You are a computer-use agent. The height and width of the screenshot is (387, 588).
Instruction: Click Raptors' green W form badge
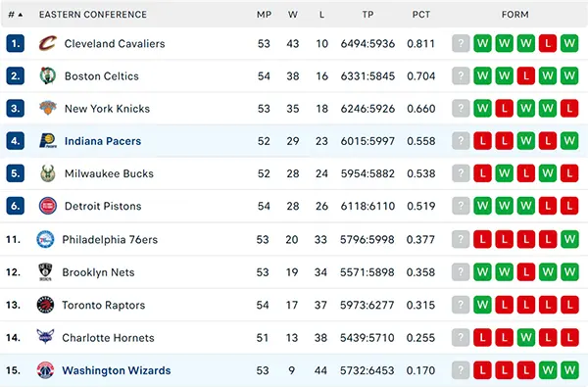click(482, 305)
